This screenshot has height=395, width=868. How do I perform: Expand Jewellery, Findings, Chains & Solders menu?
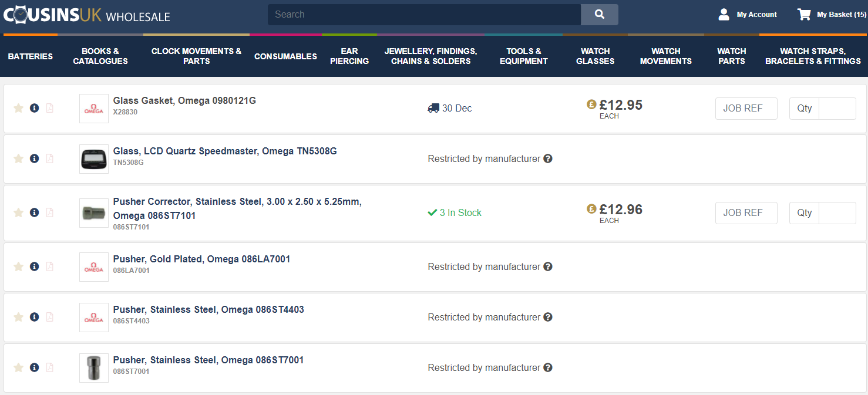(430, 56)
